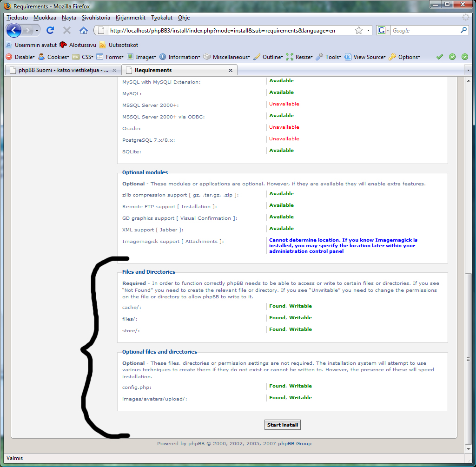Follow the phpBB Group footer link
The width and height of the screenshot is (476, 467).
(x=295, y=443)
